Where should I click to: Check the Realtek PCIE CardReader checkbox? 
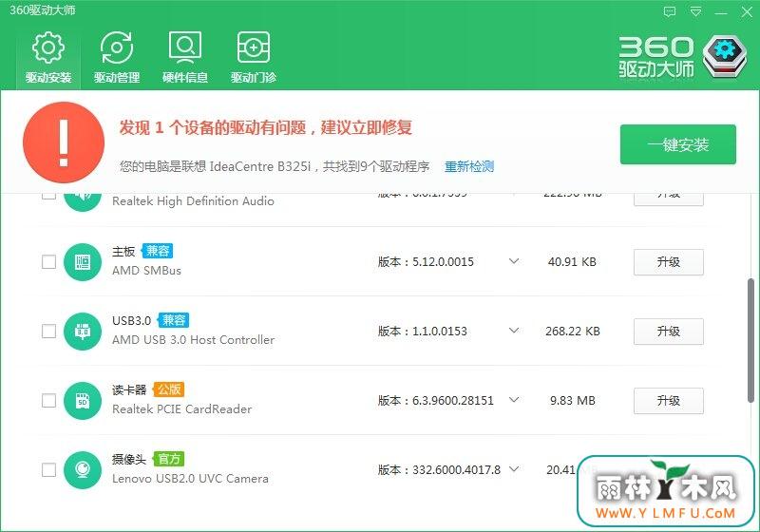[x=48, y=401]
